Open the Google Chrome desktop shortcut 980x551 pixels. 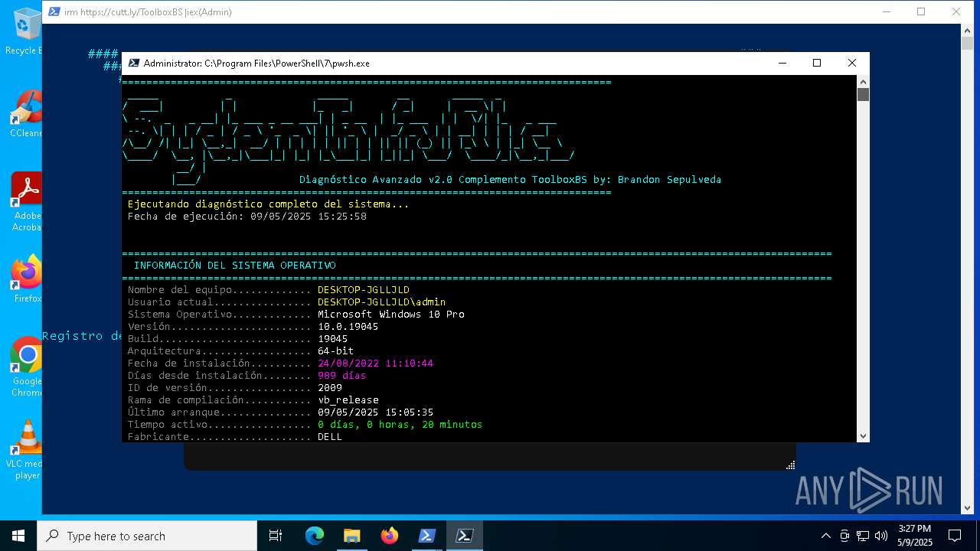click(25, 367)
